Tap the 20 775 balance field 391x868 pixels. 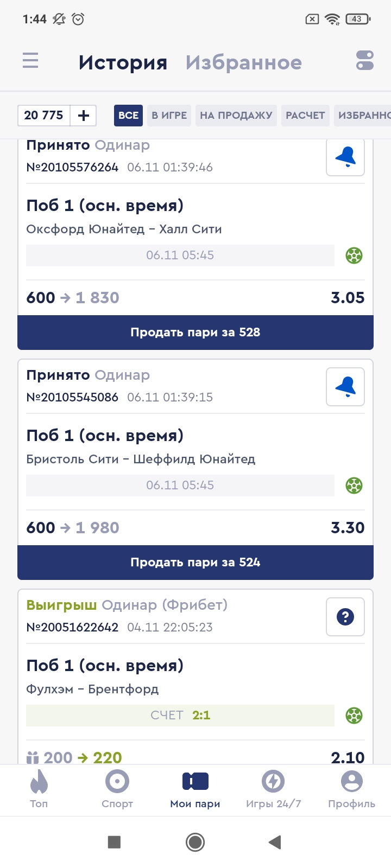point(44,116)
